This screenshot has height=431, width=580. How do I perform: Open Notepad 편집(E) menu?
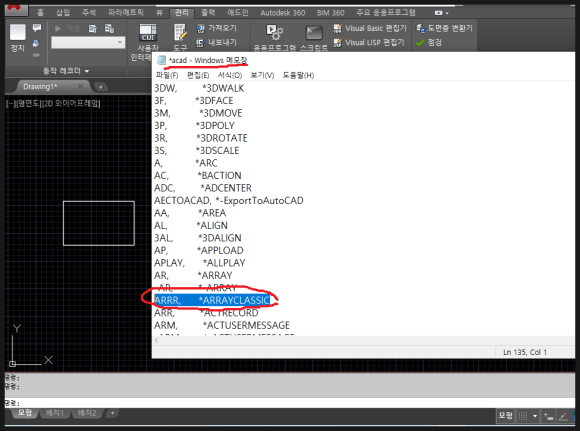pos(198,75)
